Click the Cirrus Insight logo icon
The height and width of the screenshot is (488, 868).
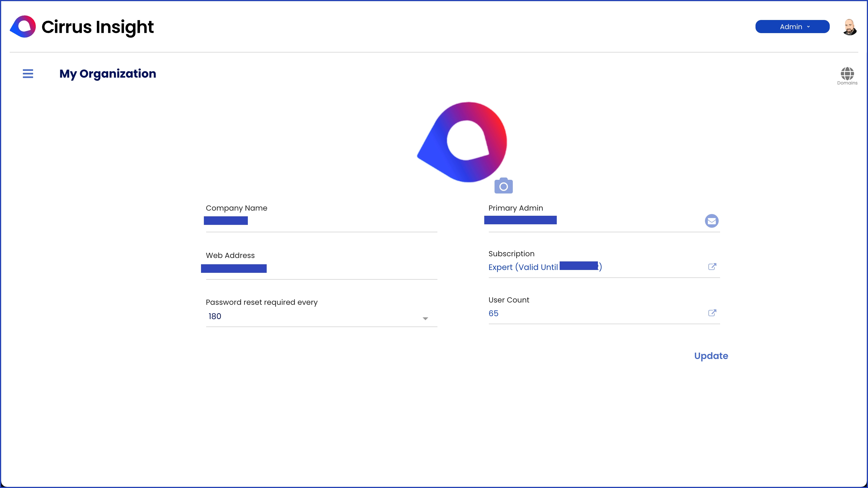[x=23, y=27]
